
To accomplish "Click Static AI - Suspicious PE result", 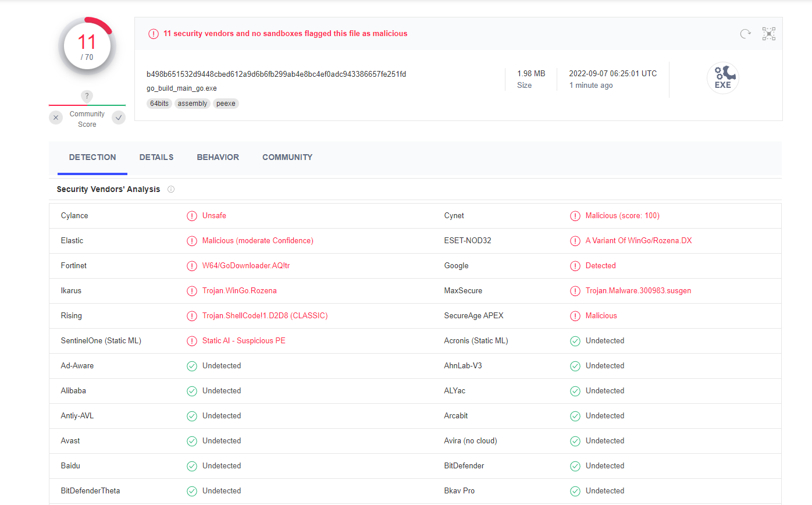I will click(244, 341).
